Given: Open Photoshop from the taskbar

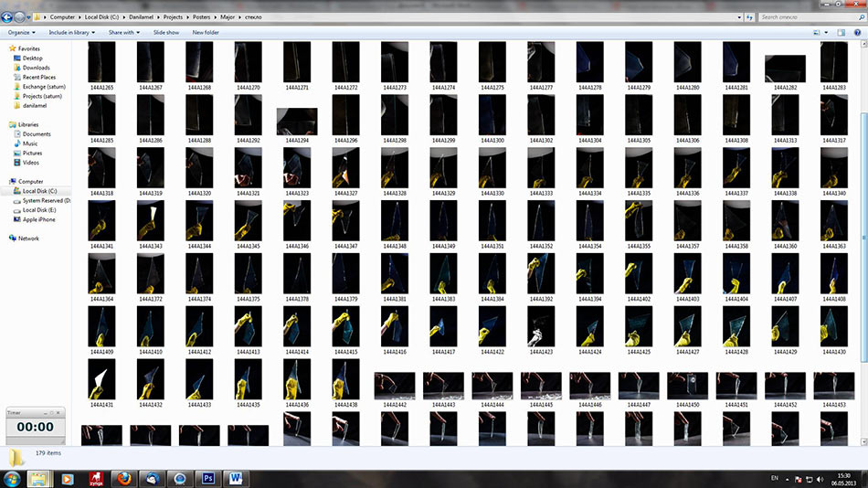Looking at the screenshot, I should coord(207,478).
